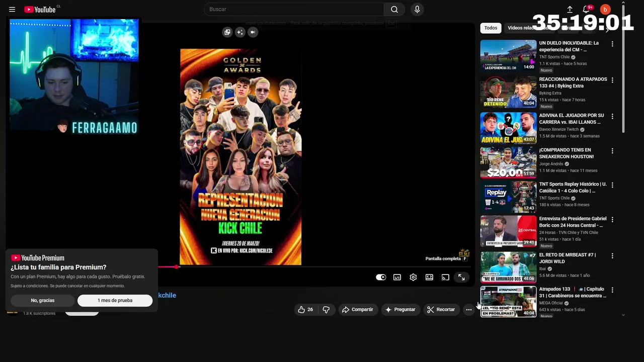The image size is (644, 362).
Task: Click the video title ending in kchile
Action: point(167,295)
